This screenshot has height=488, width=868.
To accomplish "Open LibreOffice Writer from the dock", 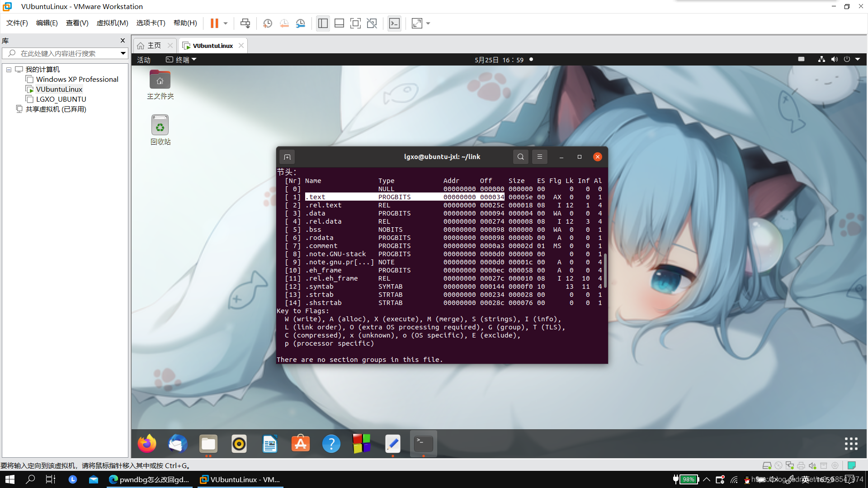I will (270, 444).
